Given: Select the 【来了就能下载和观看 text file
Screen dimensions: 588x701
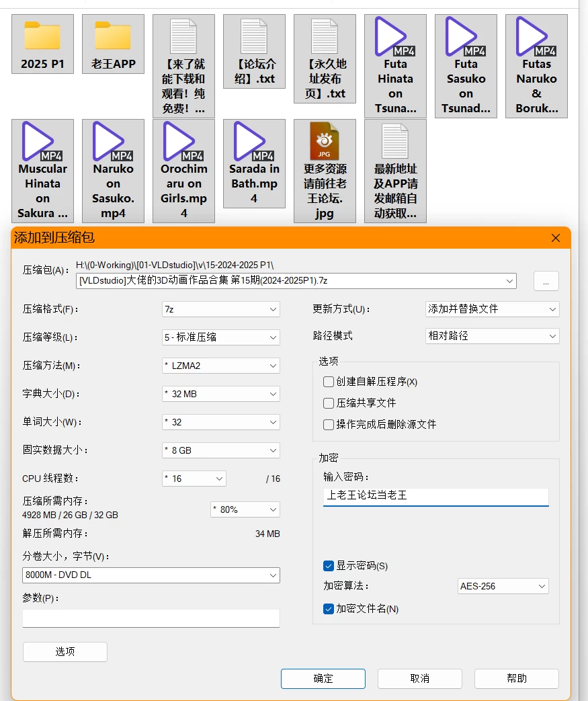Looking at the screenshot, I should pos(183,66).
